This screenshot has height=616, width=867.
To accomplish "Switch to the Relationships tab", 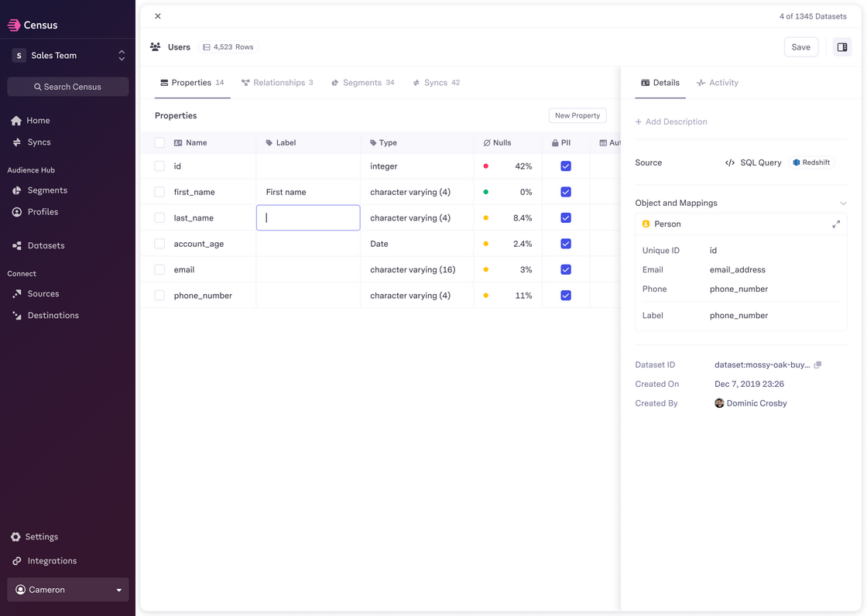I will (277, 83).
